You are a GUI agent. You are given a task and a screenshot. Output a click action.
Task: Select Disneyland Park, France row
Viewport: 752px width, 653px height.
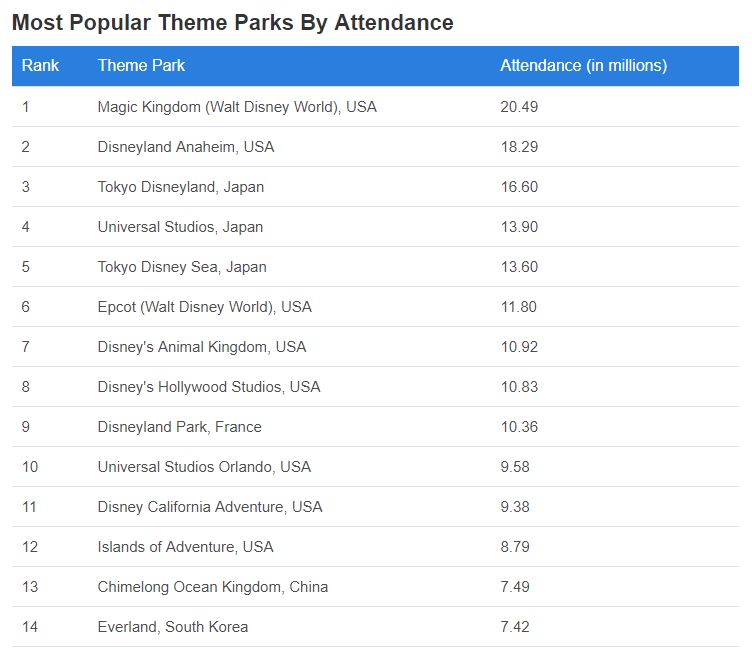coord(375,427)
